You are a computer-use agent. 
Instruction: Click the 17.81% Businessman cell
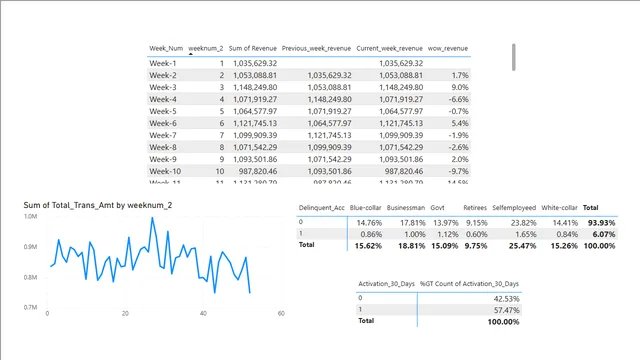[x=413, y=223]
